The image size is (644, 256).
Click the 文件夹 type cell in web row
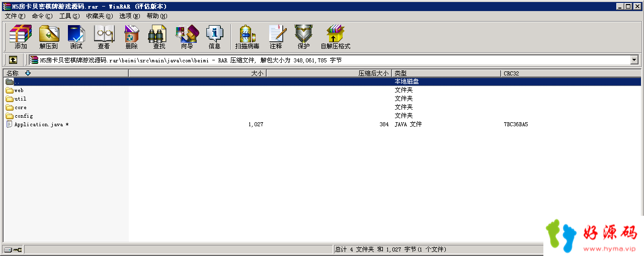pos(404,91)
